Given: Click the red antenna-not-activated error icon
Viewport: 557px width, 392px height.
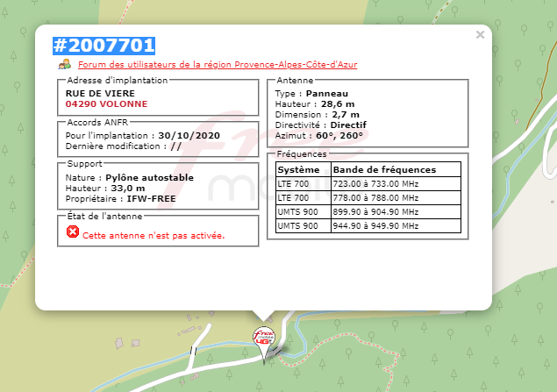Looking at the screenshot, I should (x=73, y=232).
